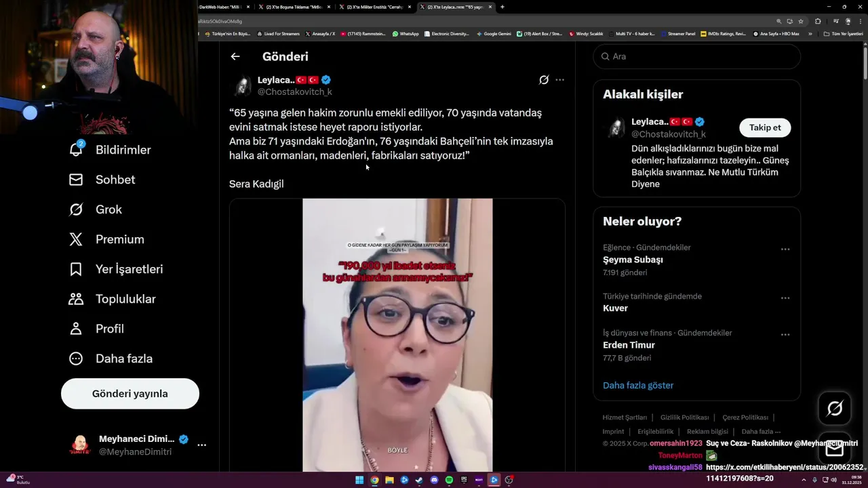Expand the Daha fazla footer menu
The image size is (868, 488).
coord(761,432)
